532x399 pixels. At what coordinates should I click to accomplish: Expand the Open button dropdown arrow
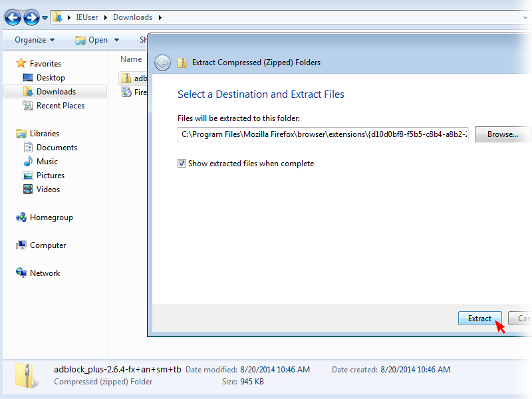click(x=117, y=40)
